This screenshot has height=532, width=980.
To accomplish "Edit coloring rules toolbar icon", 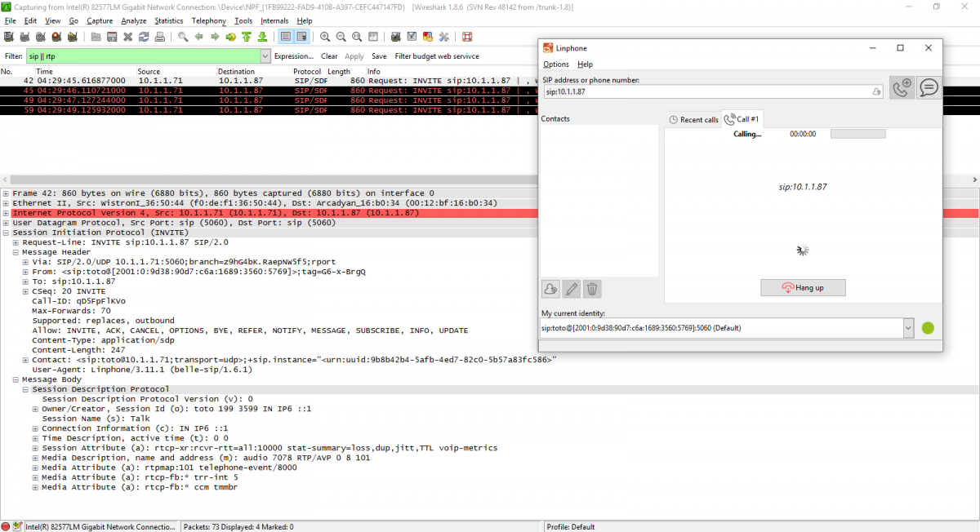I will 427,37.
